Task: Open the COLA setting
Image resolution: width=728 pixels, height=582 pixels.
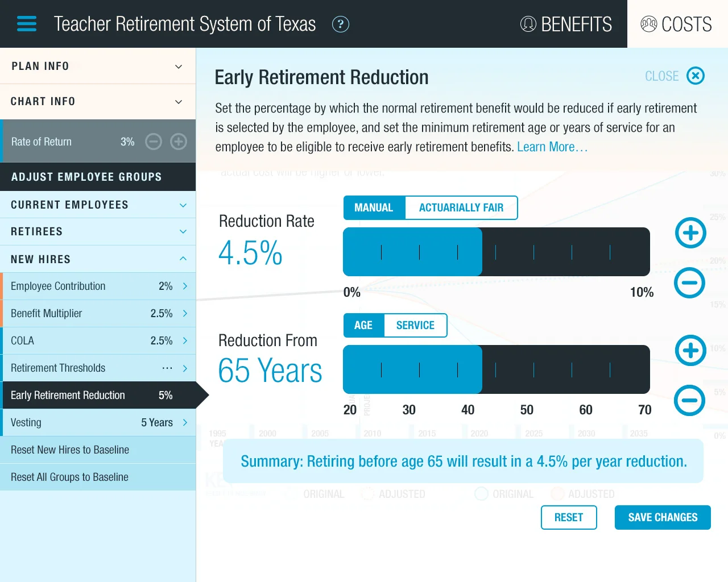Action: [x=98, y=340]
